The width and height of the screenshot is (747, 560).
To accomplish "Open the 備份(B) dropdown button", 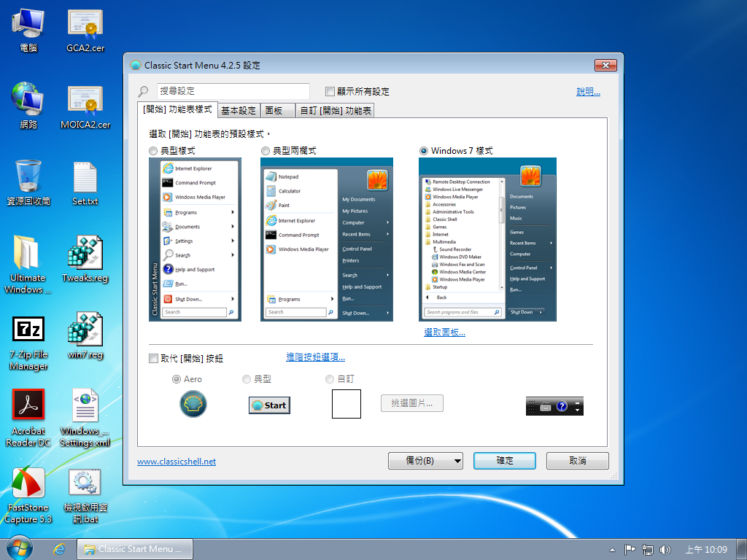I will [425, 461].
